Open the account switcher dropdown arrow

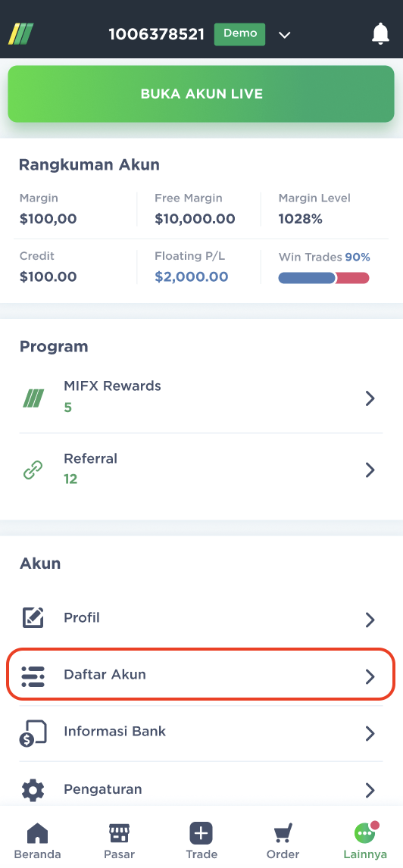(x=285, y=36)
